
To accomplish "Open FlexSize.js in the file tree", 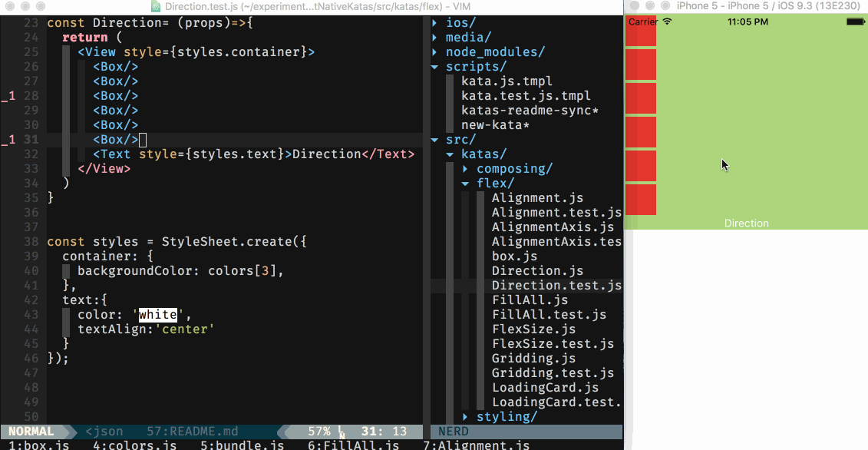I will (x=533, y=329).
